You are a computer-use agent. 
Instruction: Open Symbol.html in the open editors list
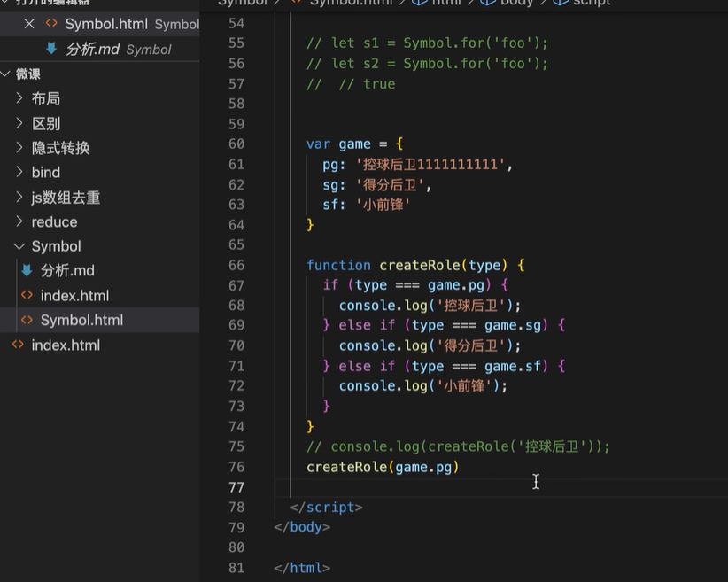106,24
